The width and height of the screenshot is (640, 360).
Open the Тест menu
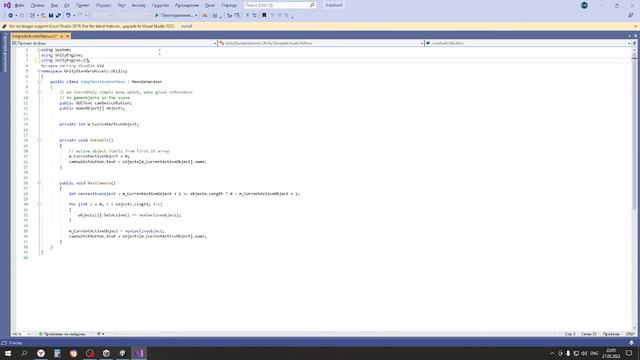(121, 5)
